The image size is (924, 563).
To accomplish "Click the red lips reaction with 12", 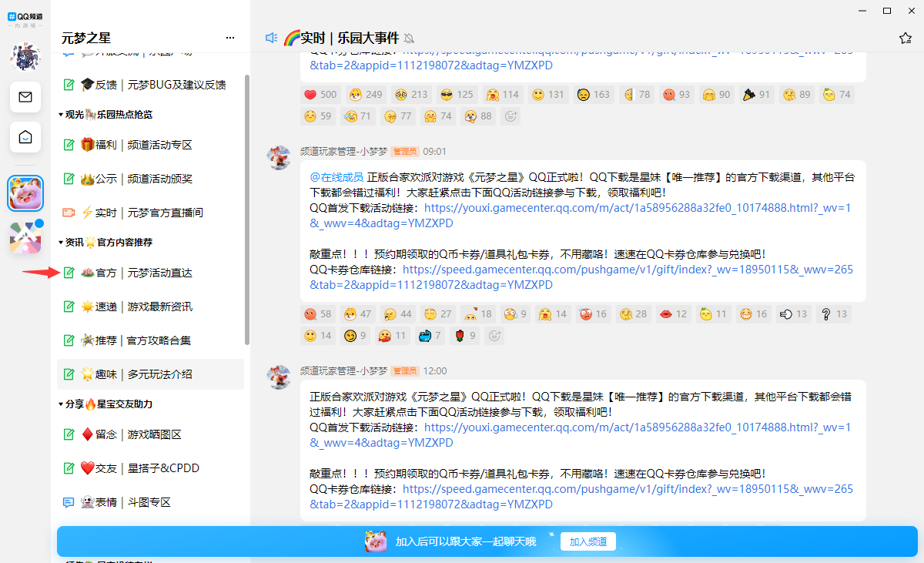I will pyautogui.click(x=672, y=314).
